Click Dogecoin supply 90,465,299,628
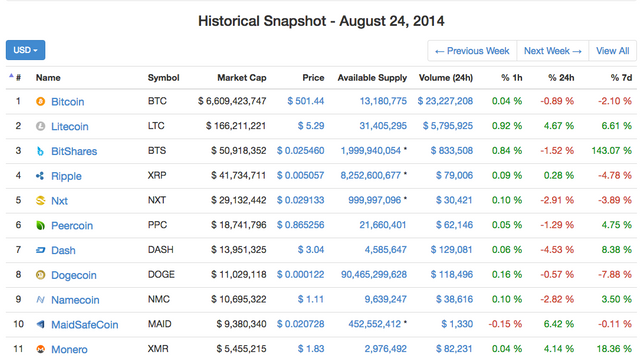640x362 pixels. point(374,275)
